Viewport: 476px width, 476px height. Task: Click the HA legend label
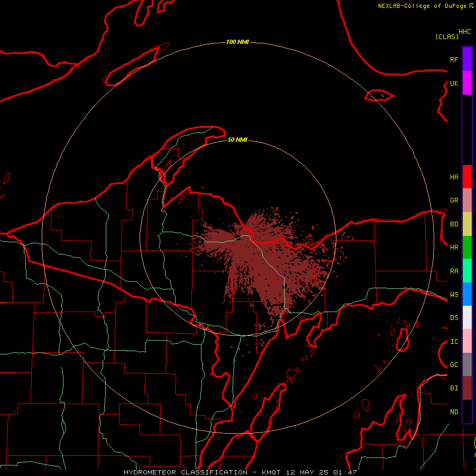click(454, 177)
